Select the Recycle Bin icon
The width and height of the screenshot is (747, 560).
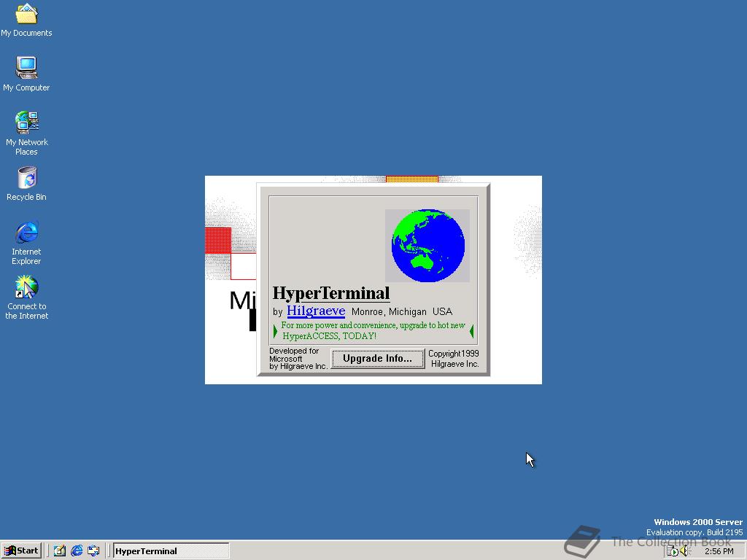click(x=27, y=183)
